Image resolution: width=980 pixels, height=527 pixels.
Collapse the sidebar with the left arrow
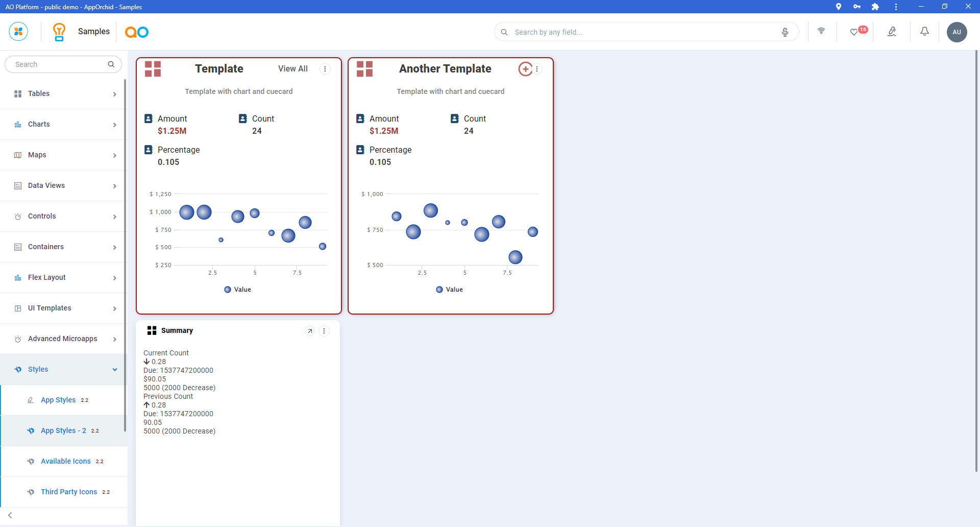pyautogui.click(x=10, y=515)
